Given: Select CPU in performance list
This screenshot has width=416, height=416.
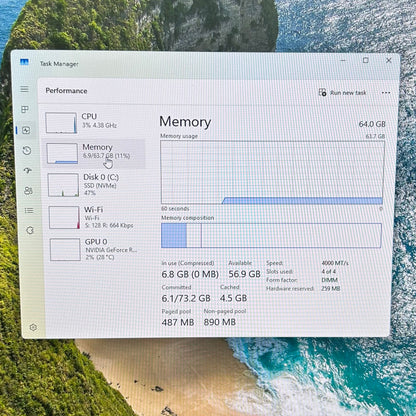Looking at the screenshot, I should [94, 123].
